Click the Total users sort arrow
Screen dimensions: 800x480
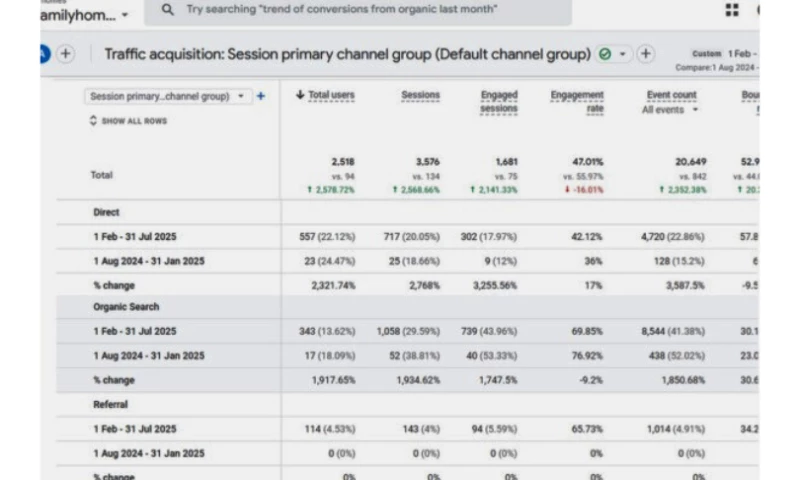[300, 95]
